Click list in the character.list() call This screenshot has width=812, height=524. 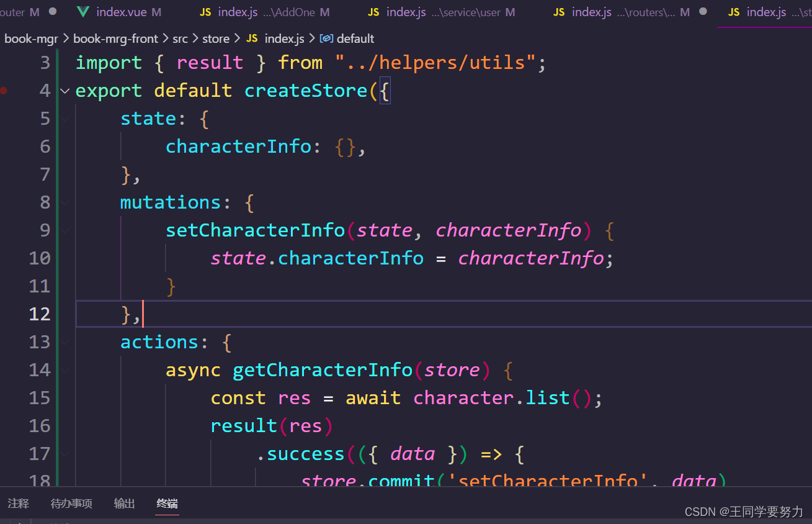[548, 398]
